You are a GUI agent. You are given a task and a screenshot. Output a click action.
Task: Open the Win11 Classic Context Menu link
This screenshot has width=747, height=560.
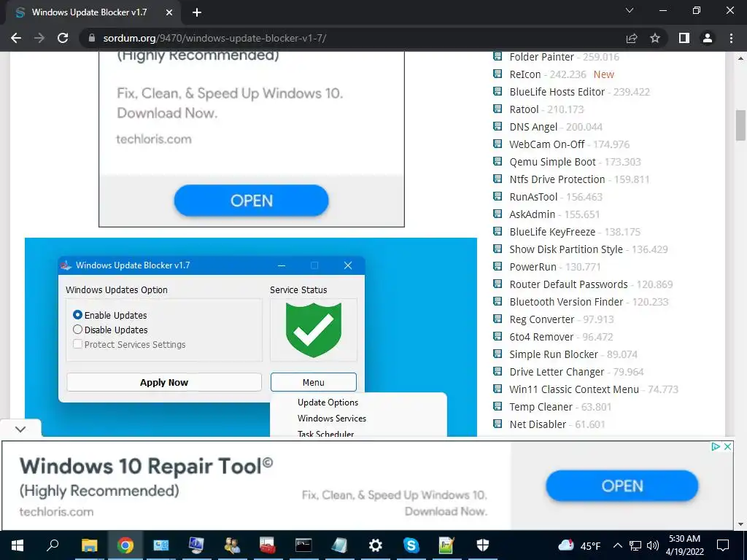pyautogui.click(x=574, y=389)
